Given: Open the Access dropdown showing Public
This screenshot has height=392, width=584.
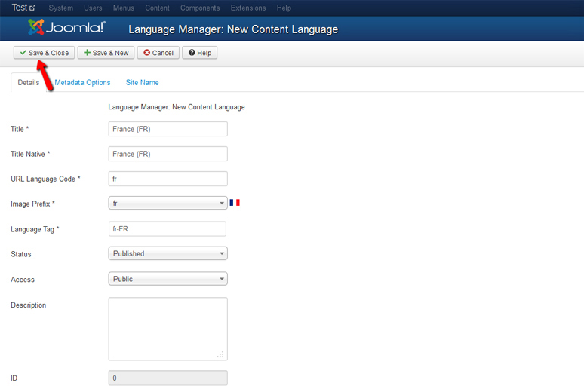Looking at the screenshot, I should (x=168, y=279).
